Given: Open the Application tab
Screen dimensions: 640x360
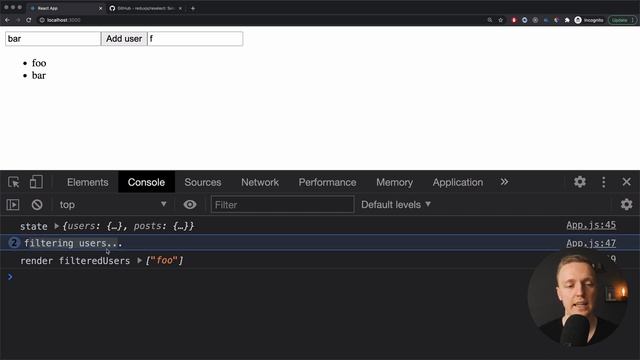Looking at the screenshot, I should [x=458, y=182].
